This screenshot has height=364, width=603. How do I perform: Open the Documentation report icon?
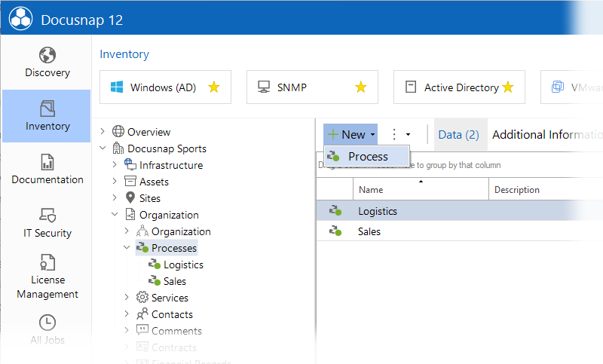47,162
